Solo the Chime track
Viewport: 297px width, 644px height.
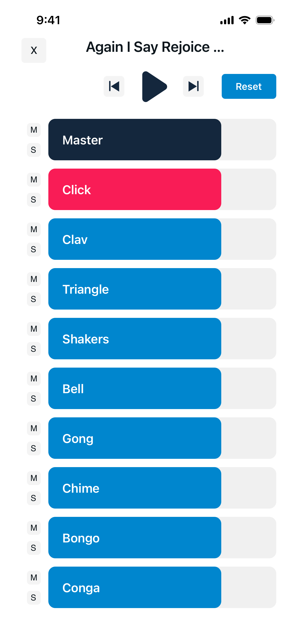coord(34,498)
